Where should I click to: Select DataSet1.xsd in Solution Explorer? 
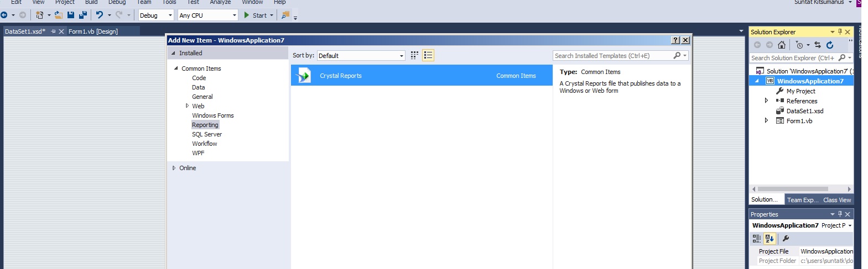click(804, 111)
